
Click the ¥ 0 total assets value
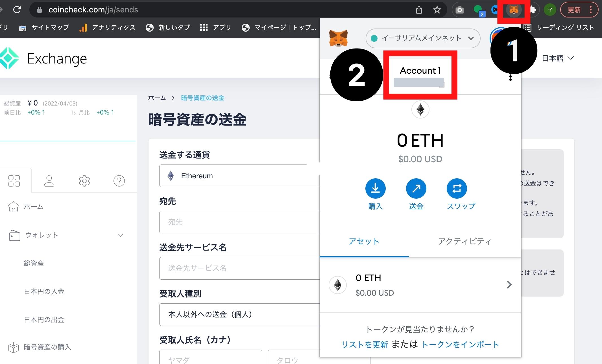[x=32, y=103]
